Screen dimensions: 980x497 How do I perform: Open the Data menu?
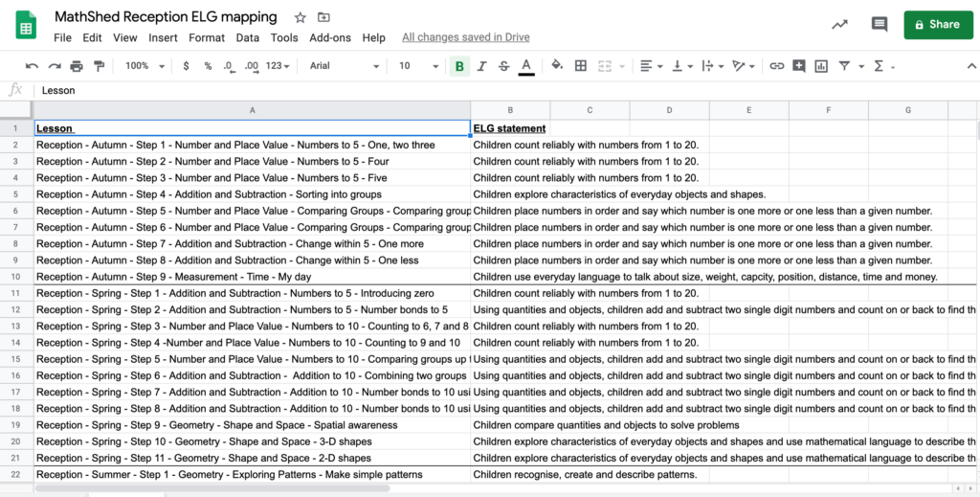point(248,37)
